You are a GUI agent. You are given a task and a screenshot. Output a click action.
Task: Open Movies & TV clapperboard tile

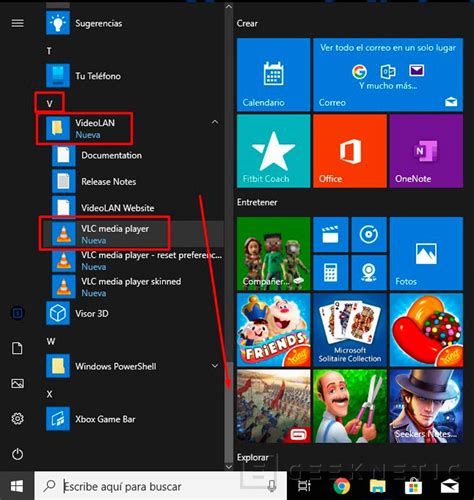(x=331, y=234)
